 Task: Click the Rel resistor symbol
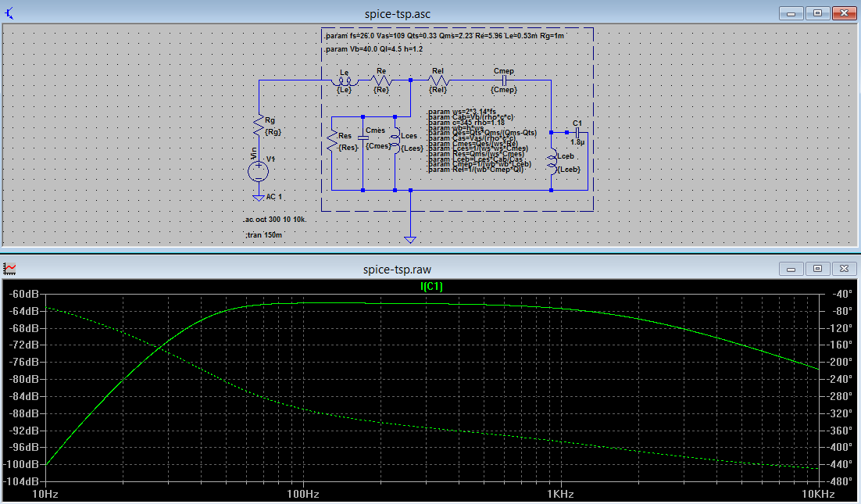pos(438,80)
